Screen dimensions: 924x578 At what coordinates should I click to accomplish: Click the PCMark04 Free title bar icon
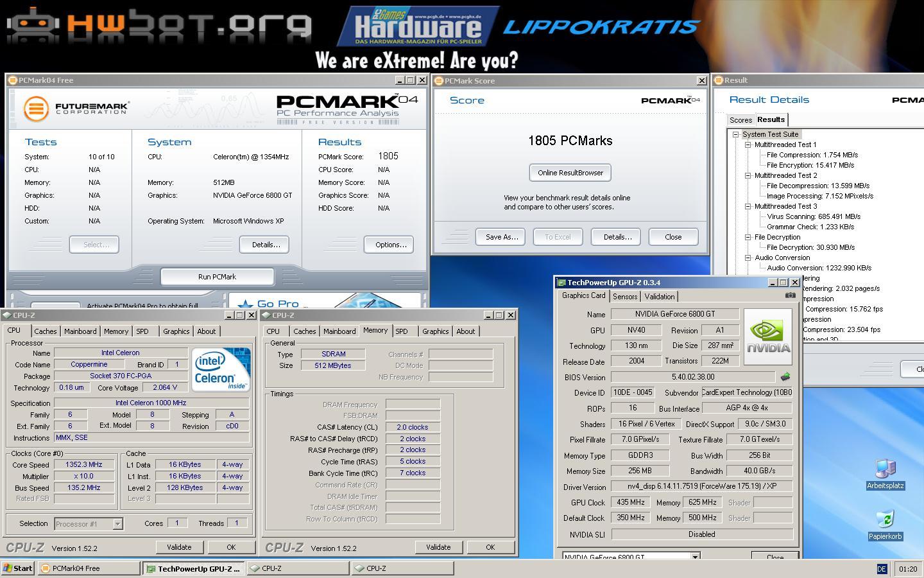[x=12, y=80]
